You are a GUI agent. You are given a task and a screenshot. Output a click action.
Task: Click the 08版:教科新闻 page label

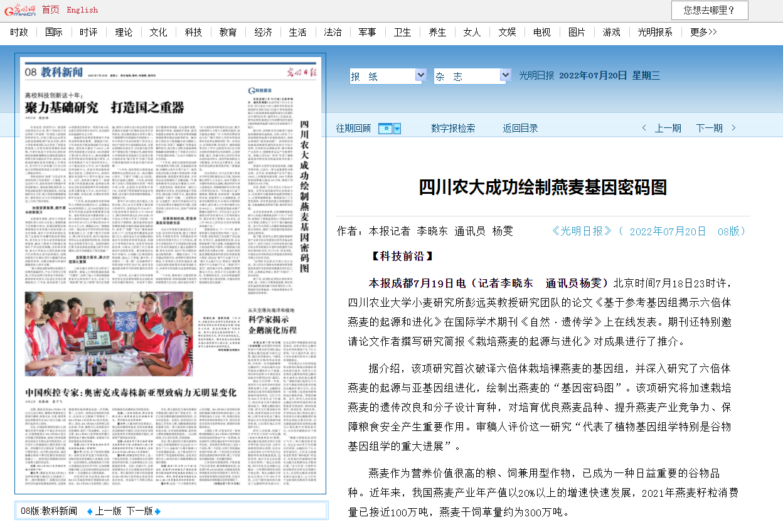tap(49, 511)
